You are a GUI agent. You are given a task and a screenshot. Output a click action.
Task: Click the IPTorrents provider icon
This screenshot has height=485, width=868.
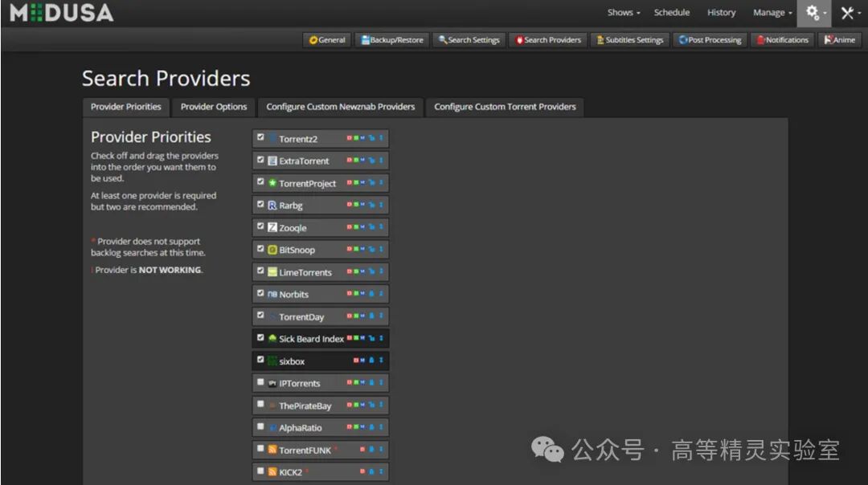point(272,383)
